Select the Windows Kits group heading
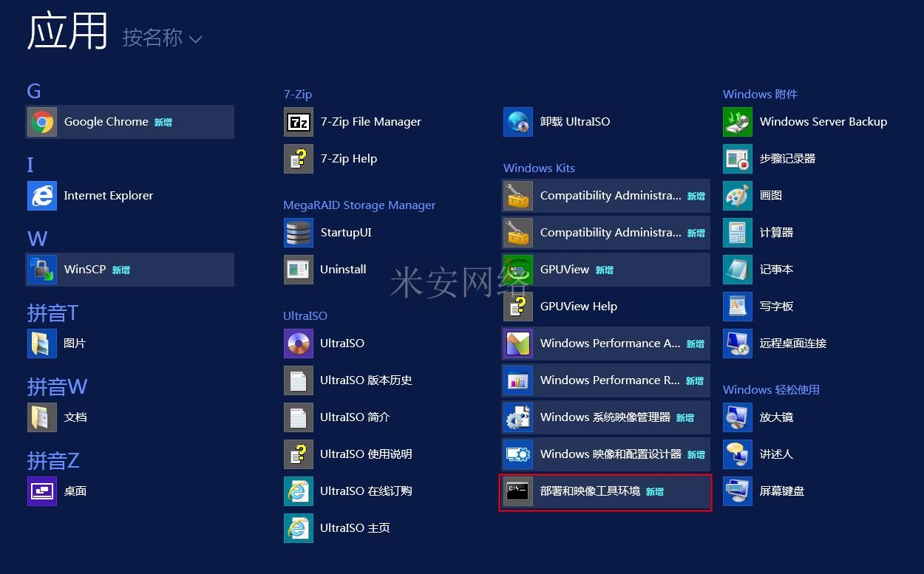Viewport: 924px width, 574px height. tap(539, 168)
